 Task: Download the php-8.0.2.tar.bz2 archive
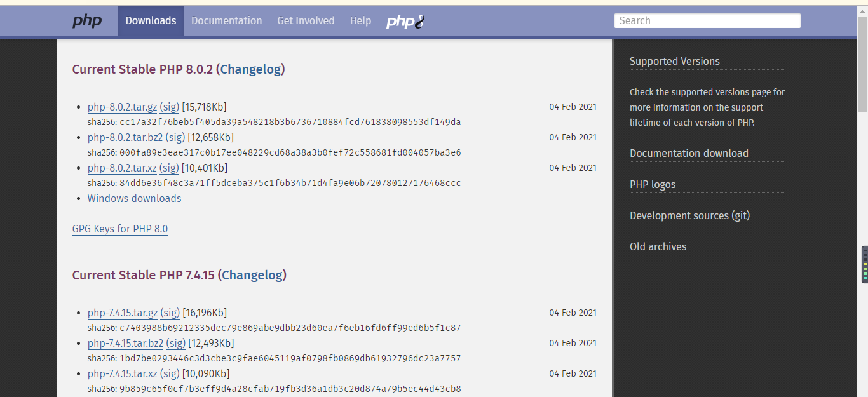click(125, 137)
